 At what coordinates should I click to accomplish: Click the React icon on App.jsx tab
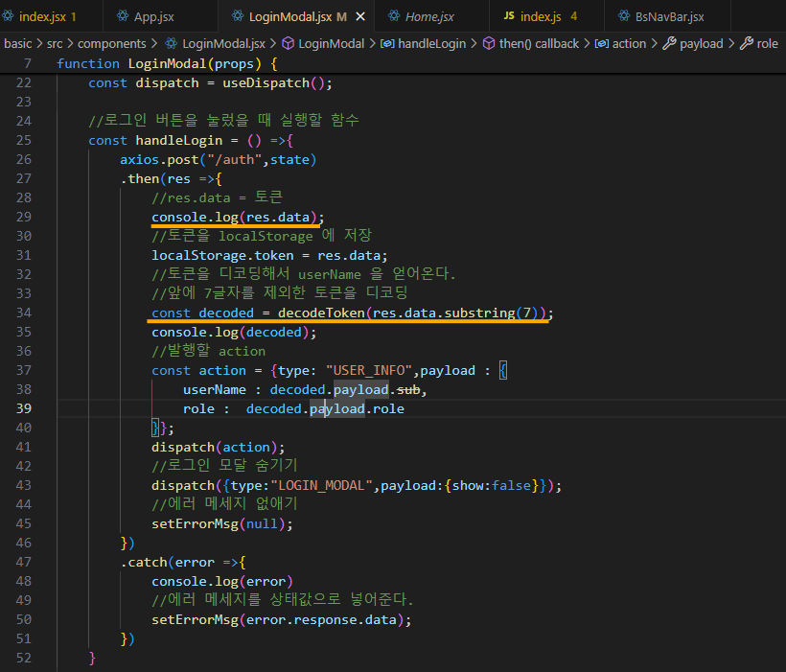pyautogui.click(x=123, y=16)
